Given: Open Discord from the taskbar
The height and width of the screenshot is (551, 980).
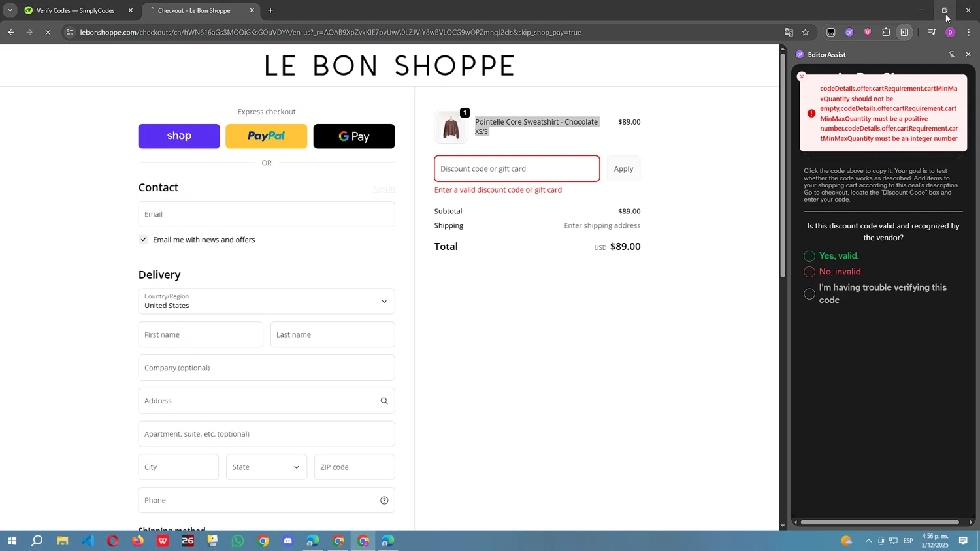Looking at the screenshot, I should pos(288,541).
